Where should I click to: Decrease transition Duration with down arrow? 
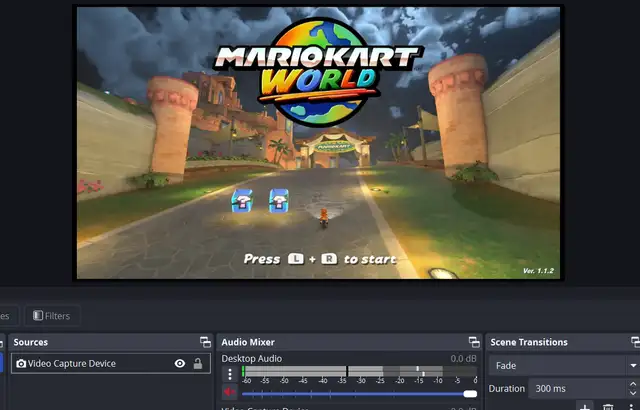point(633,393)
